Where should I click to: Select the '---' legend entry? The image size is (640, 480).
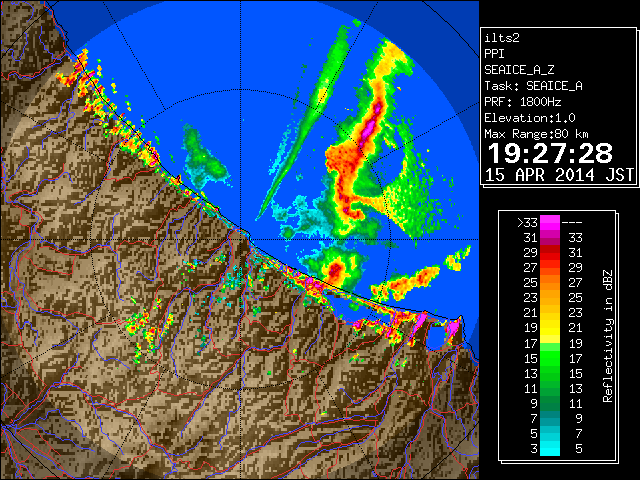572,222
